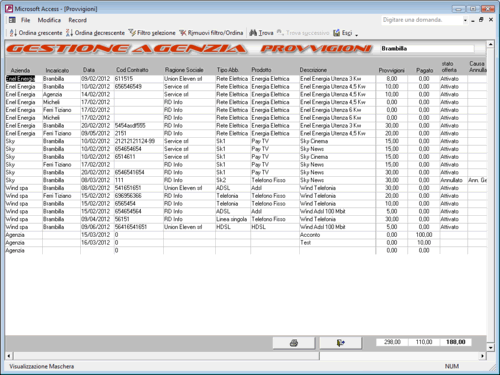
Task: Click contract code 56151
Action: (x=138, y=219)
